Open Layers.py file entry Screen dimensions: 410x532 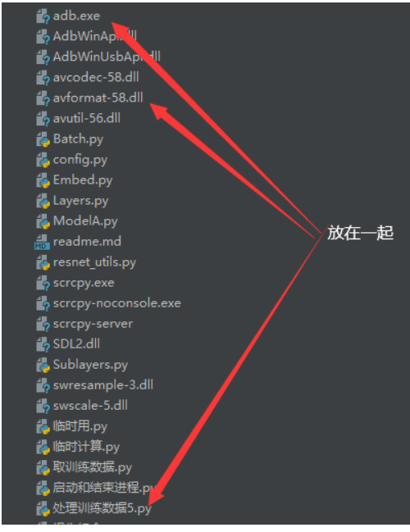coord(81,201)
